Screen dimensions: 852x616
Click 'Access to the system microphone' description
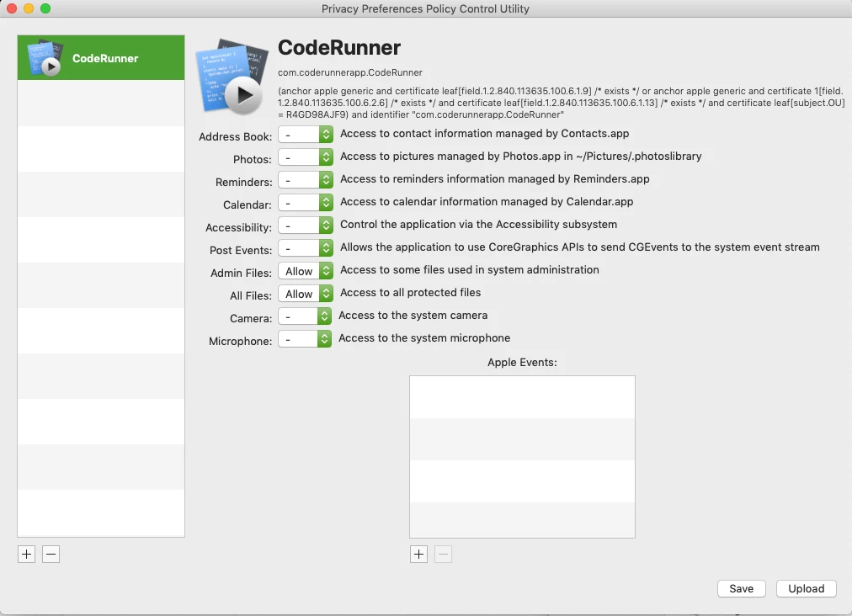(424, 338)
